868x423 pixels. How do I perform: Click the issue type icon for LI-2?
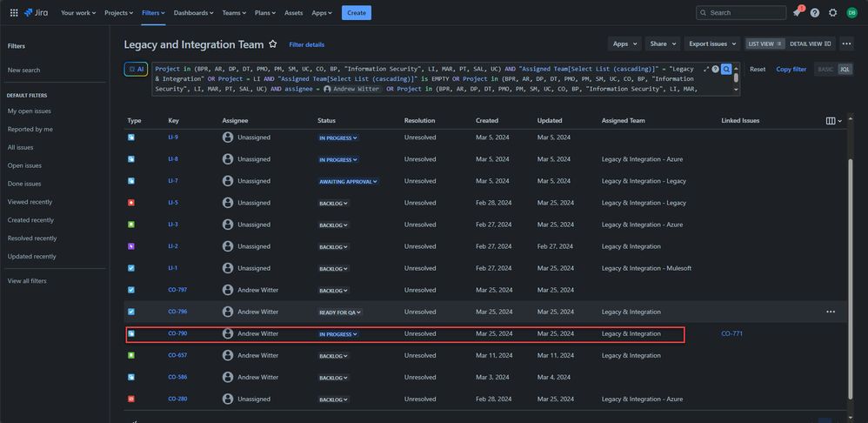131,246
